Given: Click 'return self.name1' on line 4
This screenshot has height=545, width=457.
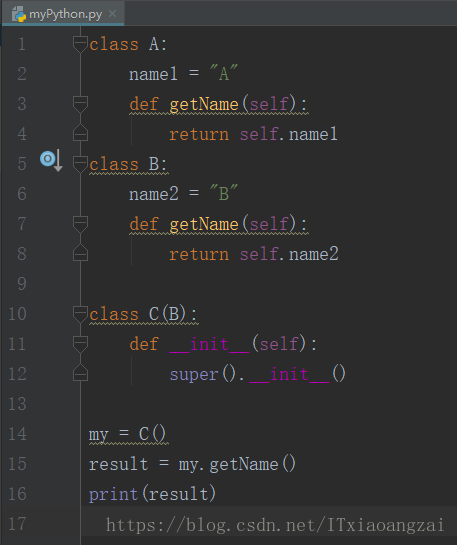Looking at the screenshot, I should pos(253,134).
